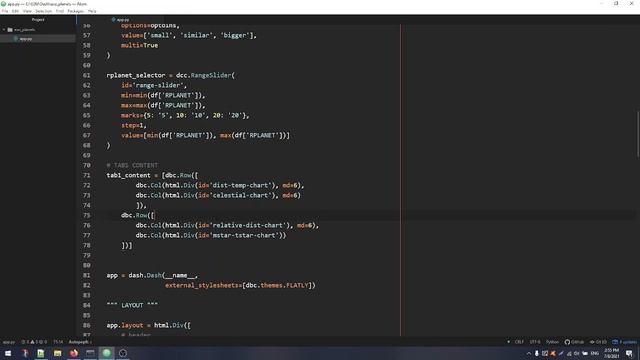The width and height of the screenshot is (640, 360).
Task: Open Windows notification center
Action: (x=629, y=353)
